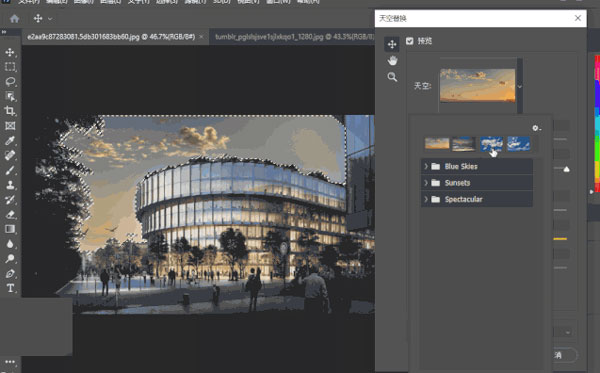Image resolution: width=600 pixels, height=373 pixels.
Task: Choose the fourth blue sky thumbnail
Action: (518, 143)
